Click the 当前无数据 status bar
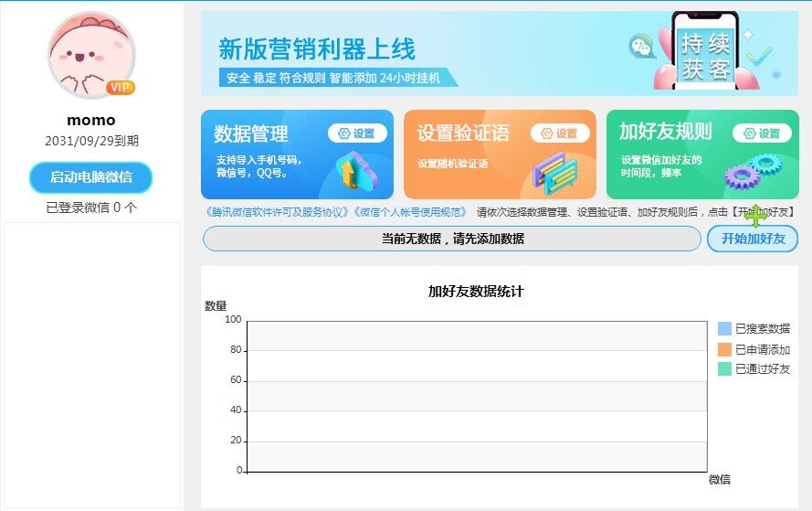Screen dimensions: 812x511 (452, 240)
